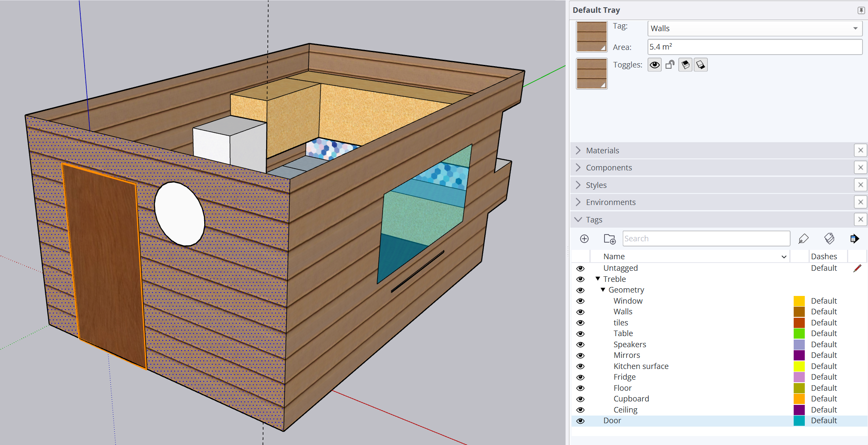Click Default dashes for Mirrors tag

click(824, 355)
